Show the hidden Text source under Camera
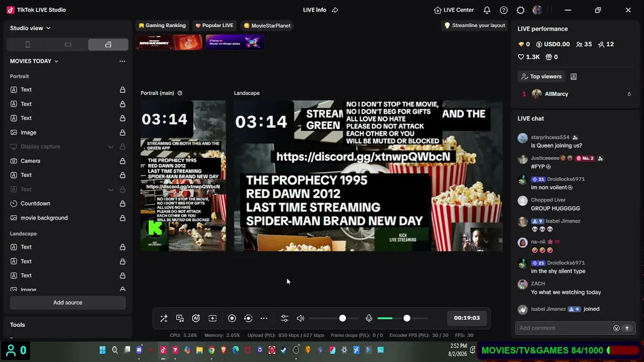This screenshot has height=362, width=644. coord(111,190)
